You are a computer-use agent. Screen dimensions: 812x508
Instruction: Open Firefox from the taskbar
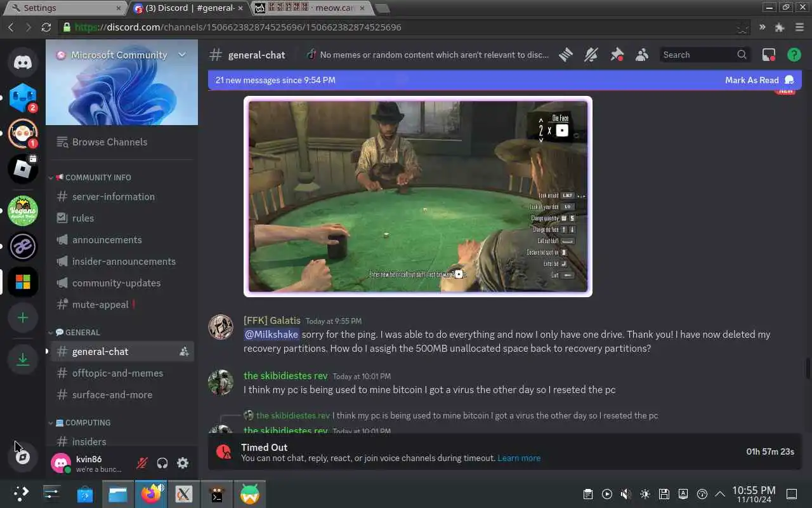(151, 493)
